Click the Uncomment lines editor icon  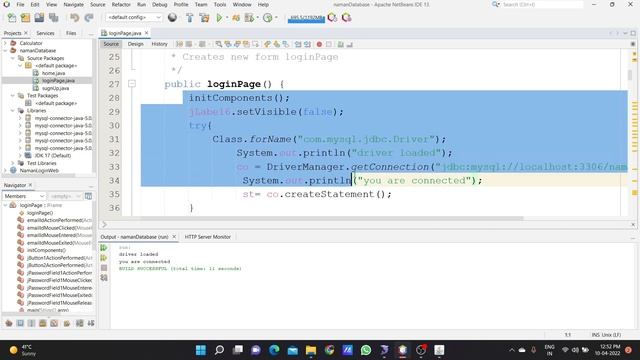coord(350,44)
